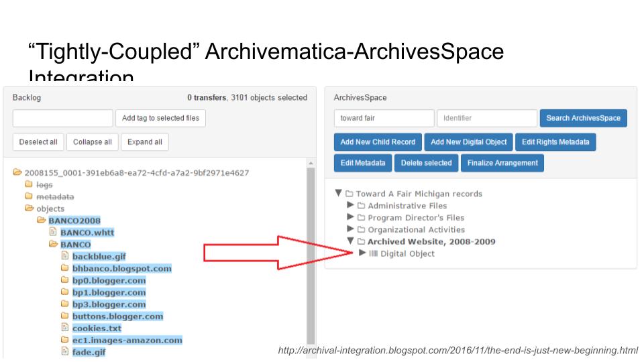The width and height of the screenshot is (644, 362).
Task: Open Edit Rights Metadata
Action: click(x=555, y=142)
